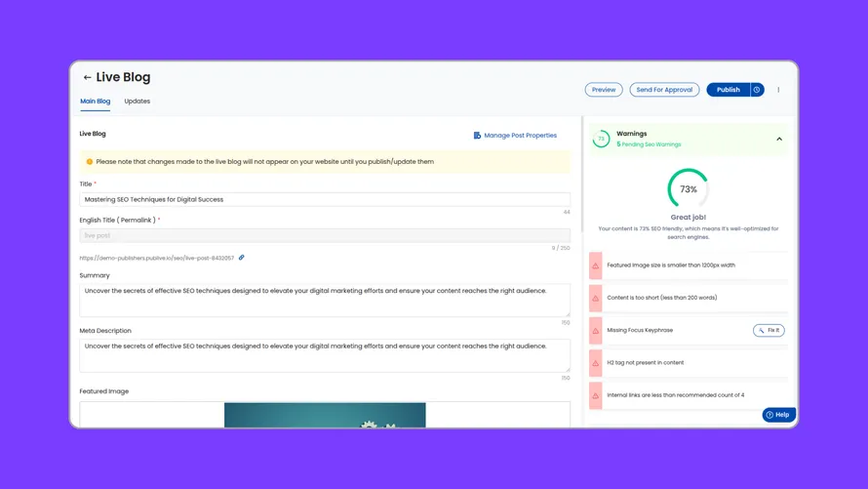The width and height of the screenshot is (868, 489).
Task: Open the schedule clock next to Publish
Action: pos(757,90)
